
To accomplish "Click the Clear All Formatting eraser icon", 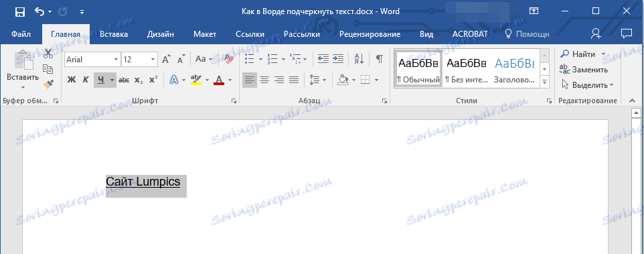I will click(x=228, y=59).
